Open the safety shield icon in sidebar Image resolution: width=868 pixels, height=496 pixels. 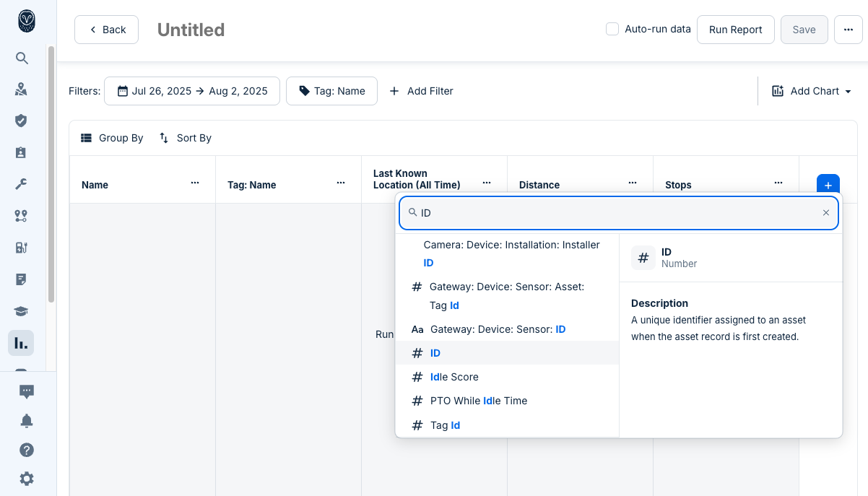tap(22, 121)
